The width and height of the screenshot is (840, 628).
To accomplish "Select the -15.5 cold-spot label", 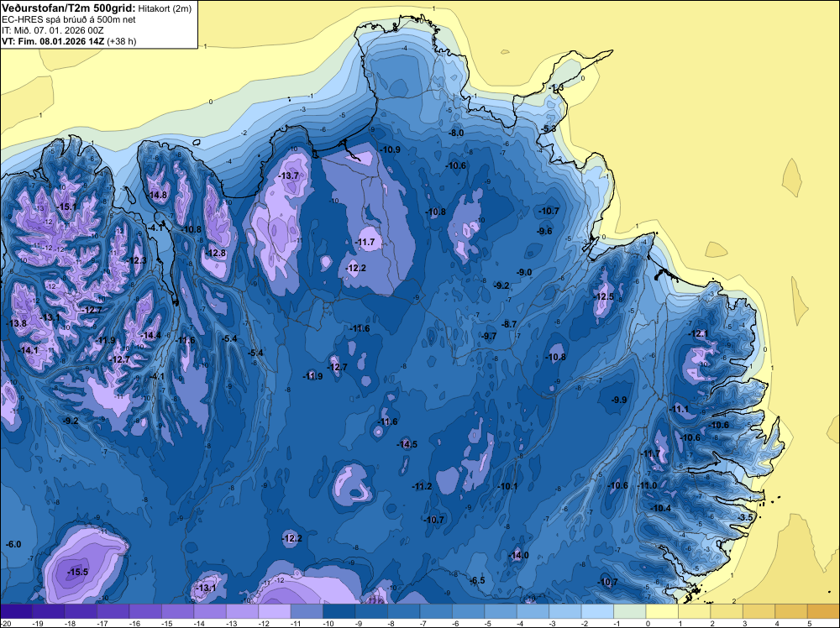I will pyautogui.click(x=77, y=573).
